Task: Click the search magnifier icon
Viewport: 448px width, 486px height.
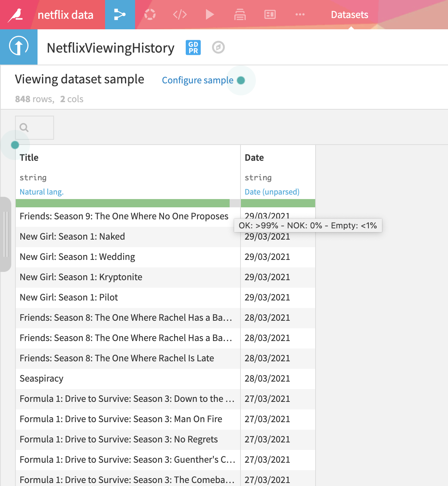Action: (24, 128)
